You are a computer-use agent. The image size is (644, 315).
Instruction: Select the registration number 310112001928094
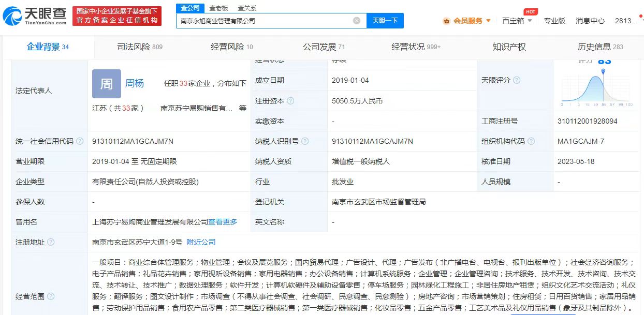[x=588, y=121]
